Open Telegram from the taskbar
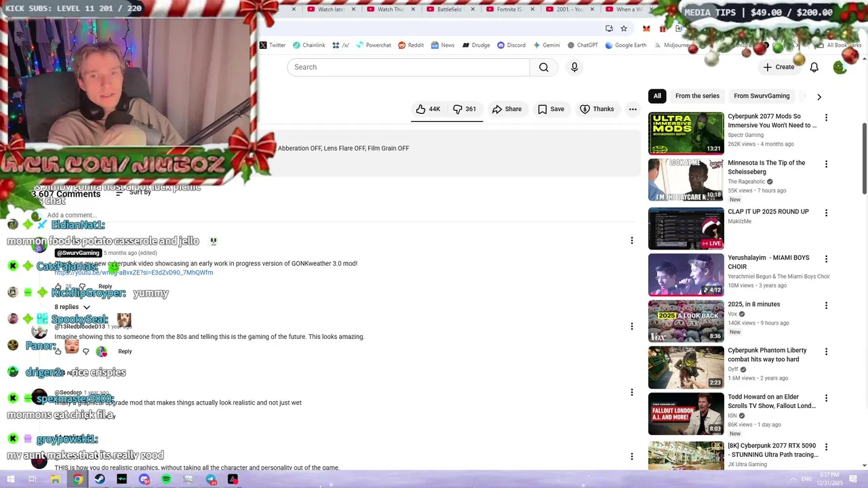This screenshot has height=488, width=868. [211, 479]
